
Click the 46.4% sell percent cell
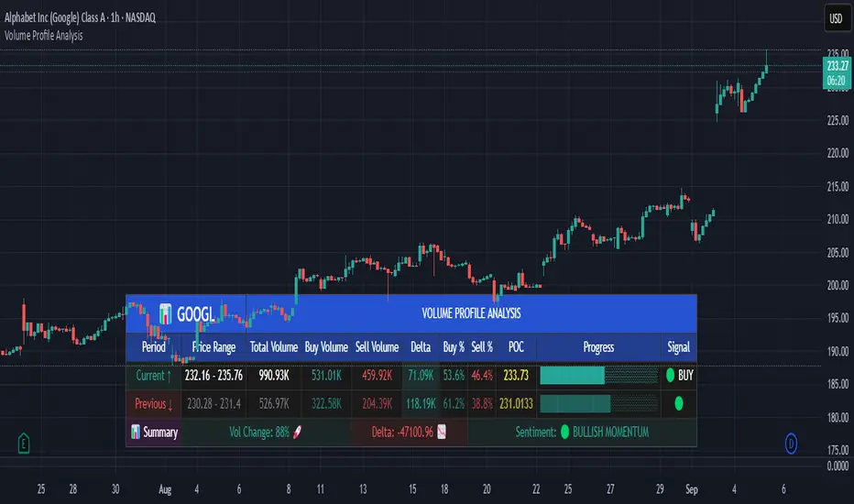point(482,376)
